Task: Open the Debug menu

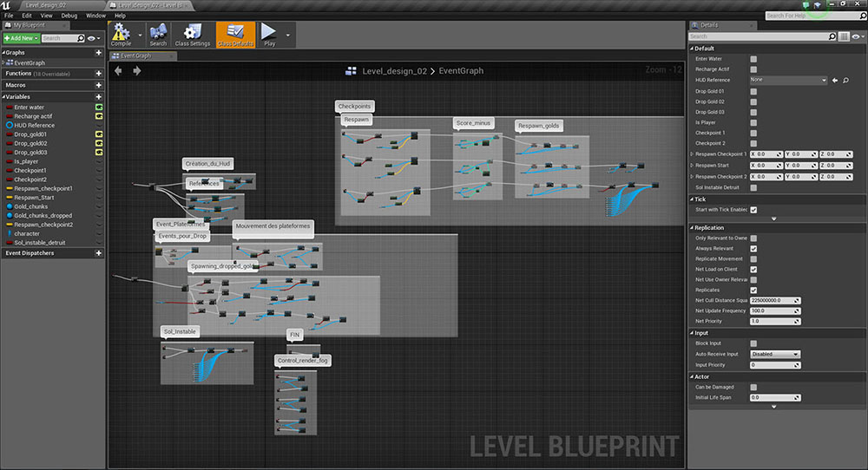Action: (69, 16)
